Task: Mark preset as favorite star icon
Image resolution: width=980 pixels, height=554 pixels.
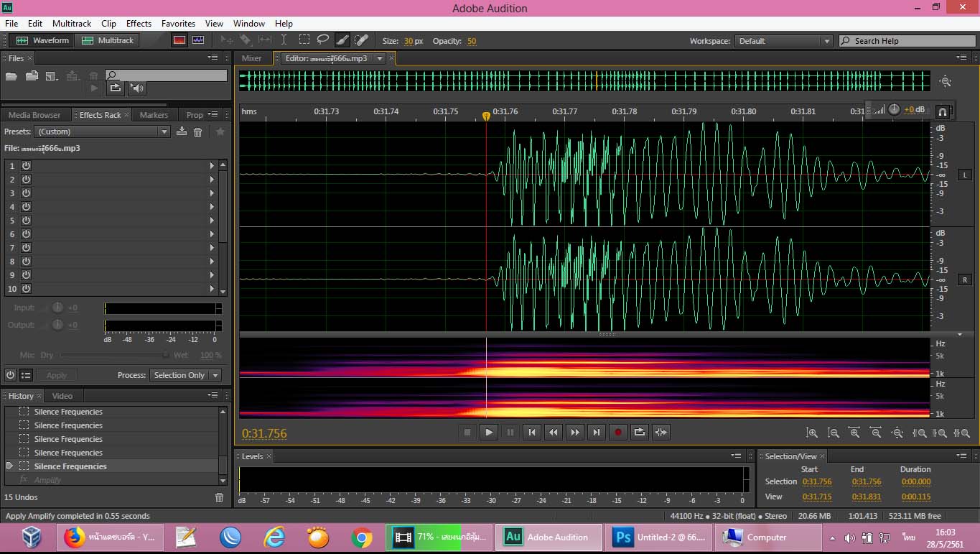Action: pos(220,131)
